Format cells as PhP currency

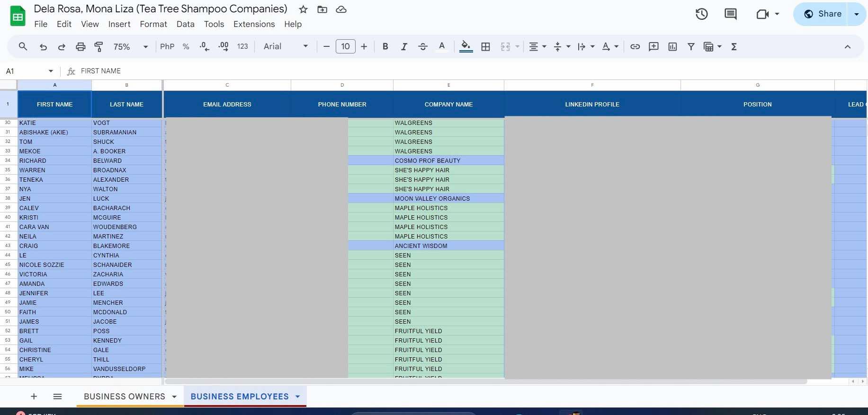tap(167, 46)
